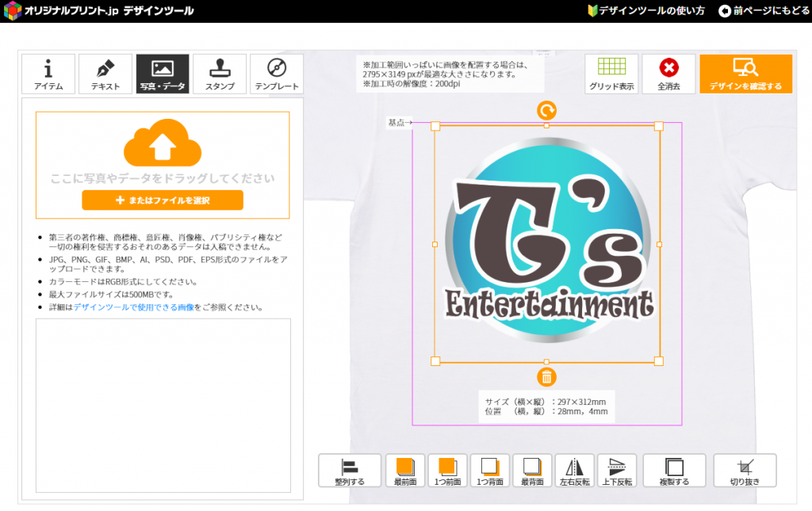The width and height of the screenshot is (812, 511).
Task: Click the 最大ファイルサイズは500MBです note
Action: pos(111,295)
